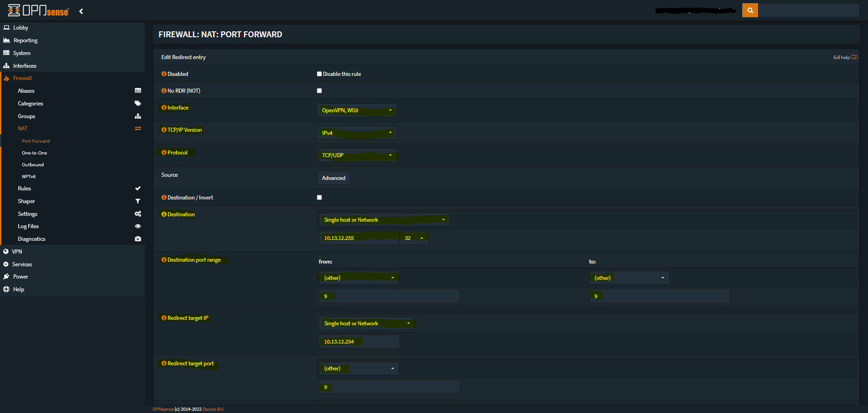Click the Diagnostics medkit icon
868x413 pixels.
[138, 239]
